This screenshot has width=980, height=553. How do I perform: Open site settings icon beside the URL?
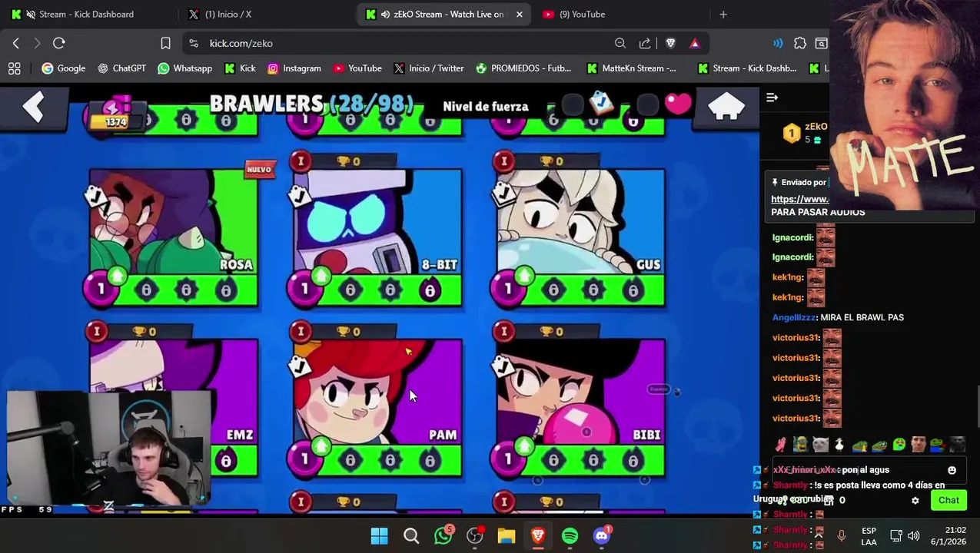(194, 43)
